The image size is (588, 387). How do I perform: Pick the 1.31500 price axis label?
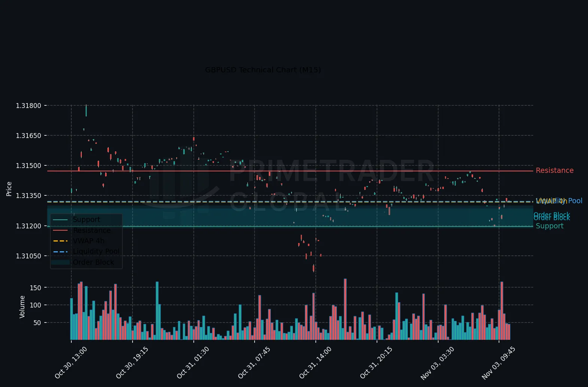click(x=29, y=166)
